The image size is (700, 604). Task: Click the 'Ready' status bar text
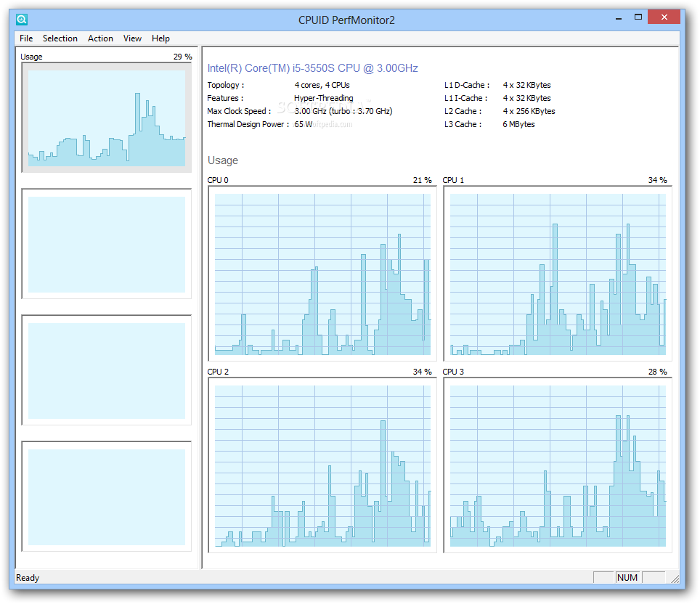pyautogui.click(x=28, y=578)
